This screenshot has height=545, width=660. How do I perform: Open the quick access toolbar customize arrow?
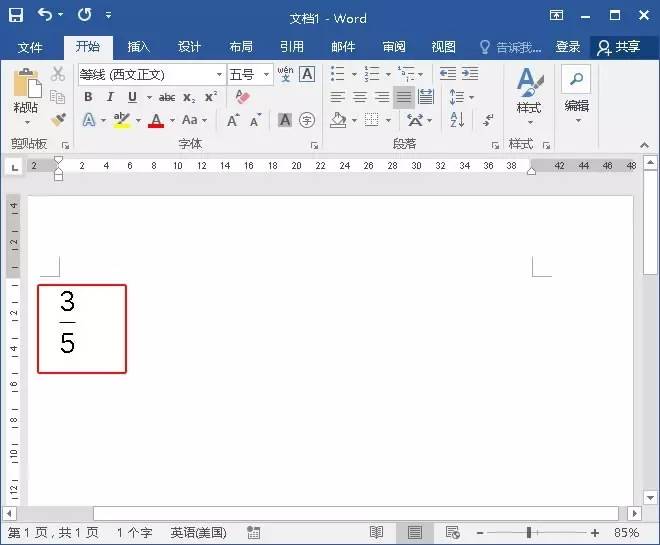pyautogui.click(x=109, y=15)
